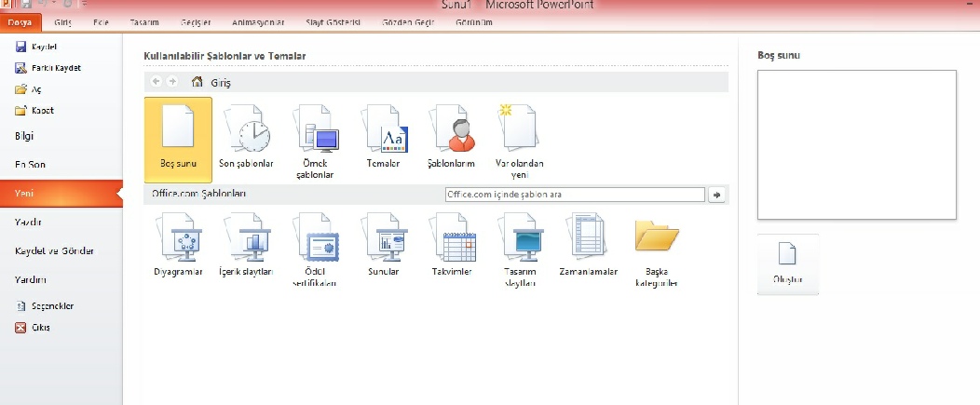Switch to the Görünüm ribbon tab
The height and width of the screenshot is (405, 980).
tap(474, 22)
